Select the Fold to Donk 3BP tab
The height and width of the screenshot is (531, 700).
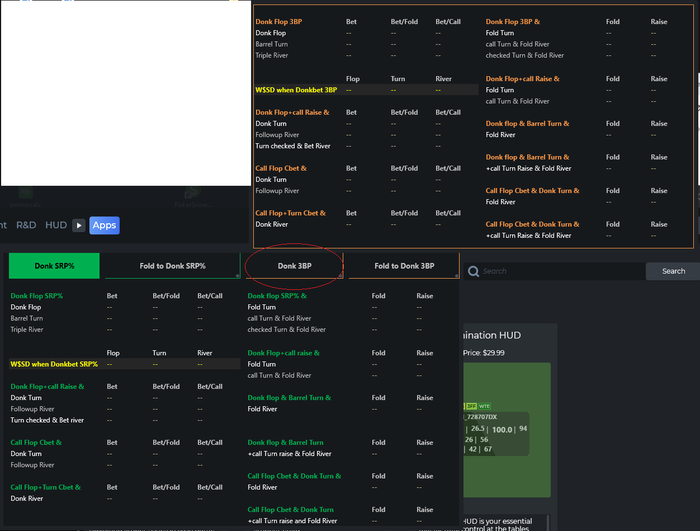coord(404,266)
